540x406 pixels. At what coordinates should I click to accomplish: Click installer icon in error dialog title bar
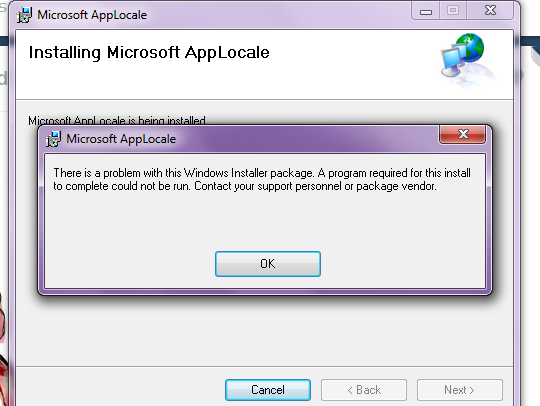pos(53,139)
